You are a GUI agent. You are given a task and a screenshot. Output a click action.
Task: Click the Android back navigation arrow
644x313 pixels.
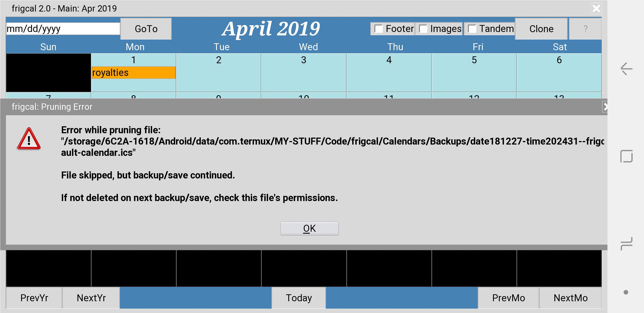tap(626, 69)
